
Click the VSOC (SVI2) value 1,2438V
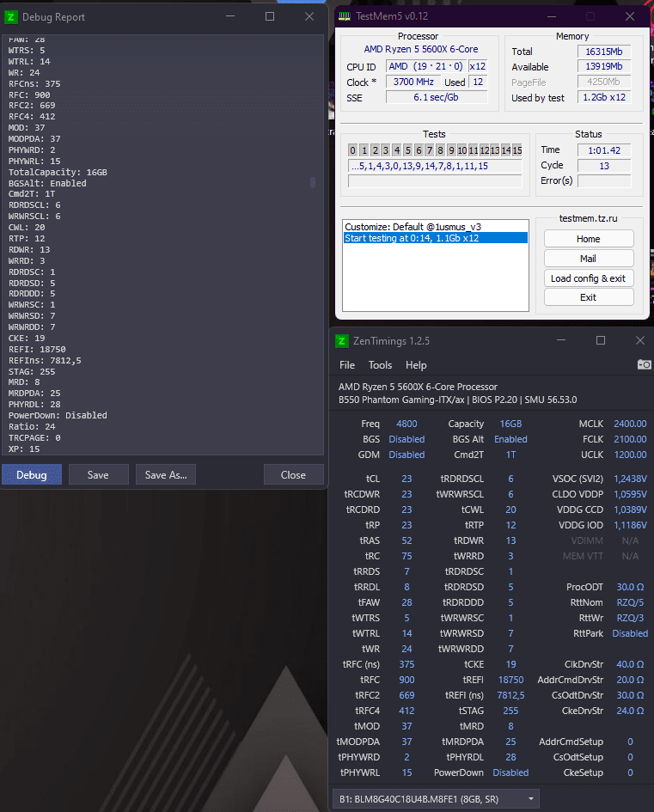point(630,479)
